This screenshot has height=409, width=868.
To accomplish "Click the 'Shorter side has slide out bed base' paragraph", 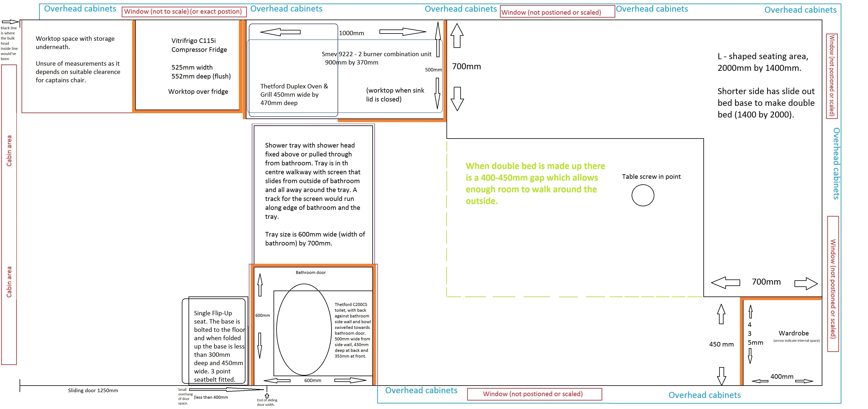I will tap(766, 103).
